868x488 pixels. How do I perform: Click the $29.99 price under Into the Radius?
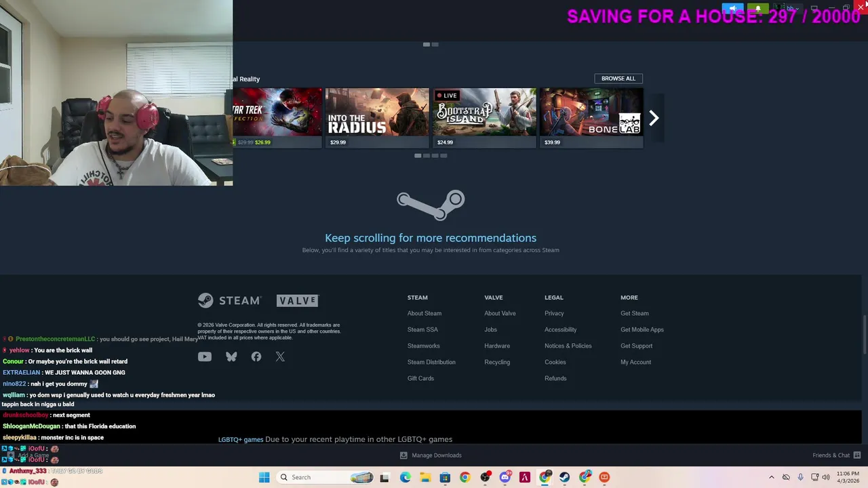point(338,142)
